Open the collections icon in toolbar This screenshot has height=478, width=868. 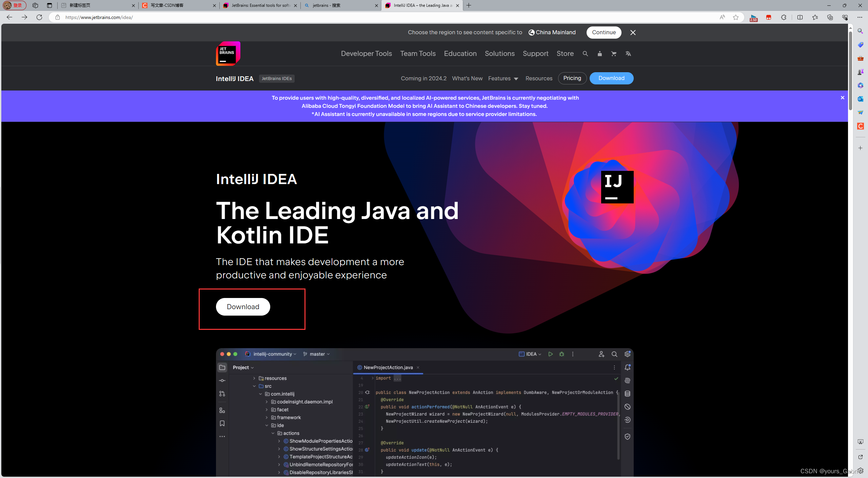click(830, 17)
